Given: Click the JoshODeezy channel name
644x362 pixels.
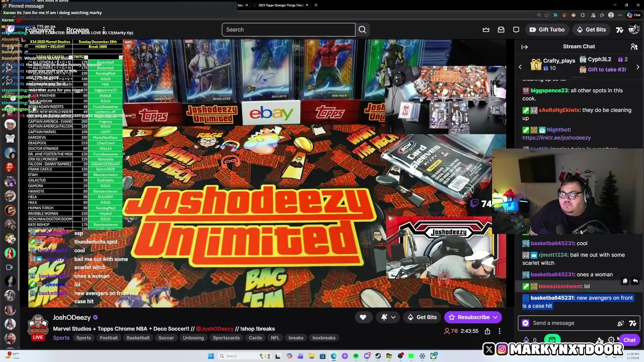Looking at the screenshot, I should 72,317.
